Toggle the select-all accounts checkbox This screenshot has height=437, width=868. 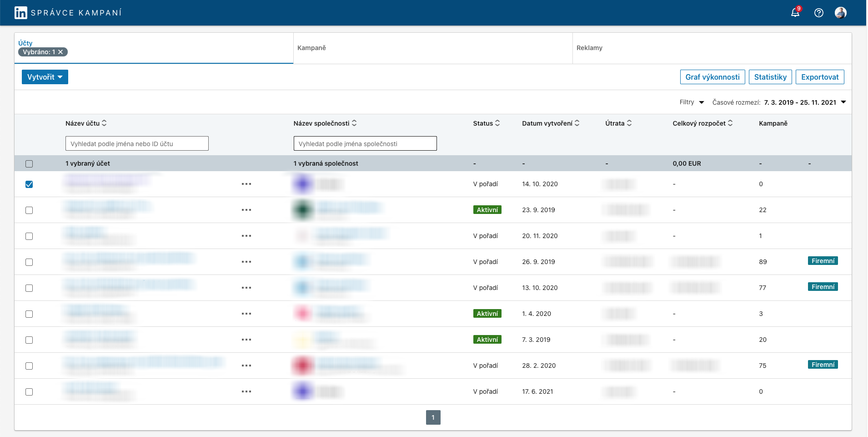[x=29, y=164]
